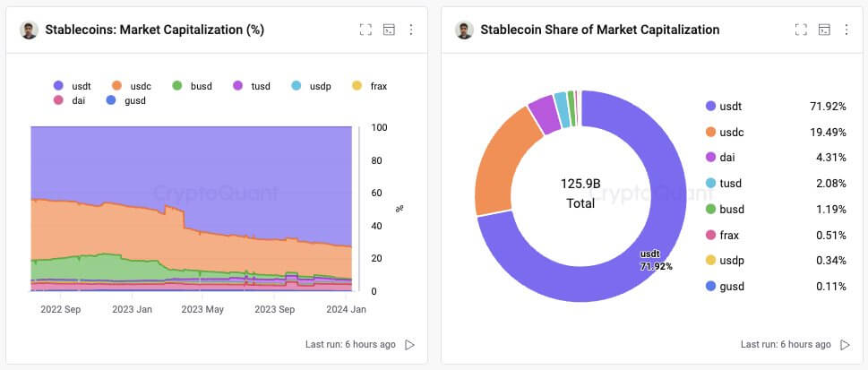The image size is (868, 370).
Task: Click the author avatar on Stablecoin Share chart
Action: pos(464,30)
